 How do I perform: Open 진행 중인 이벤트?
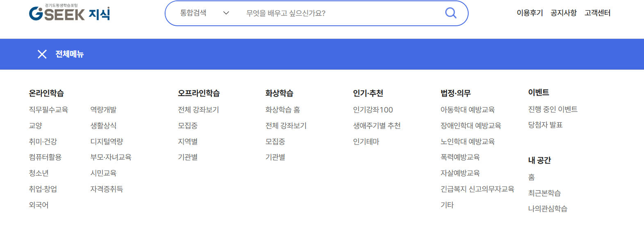[553, 109]
